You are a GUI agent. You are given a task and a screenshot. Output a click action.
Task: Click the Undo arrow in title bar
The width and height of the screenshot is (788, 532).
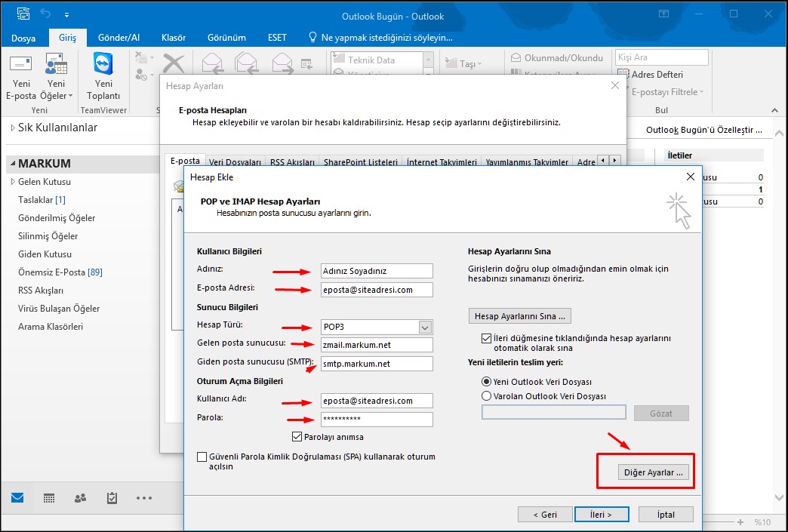(46, 14)
